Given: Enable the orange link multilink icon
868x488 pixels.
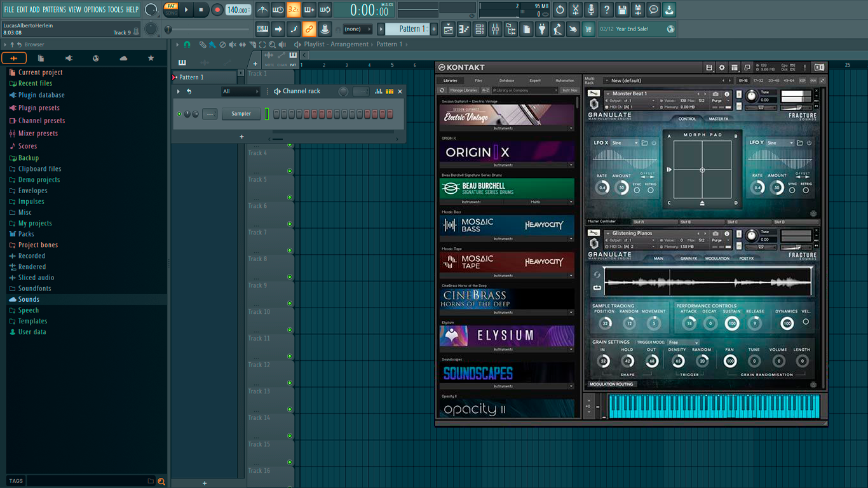Looking at the screenshot, I should point(309,29).
